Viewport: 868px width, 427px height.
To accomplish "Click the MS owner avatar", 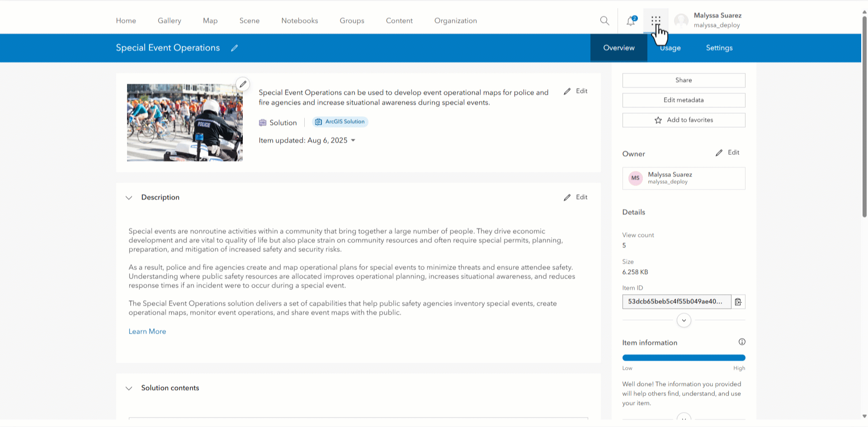I will tap(636, 178).
